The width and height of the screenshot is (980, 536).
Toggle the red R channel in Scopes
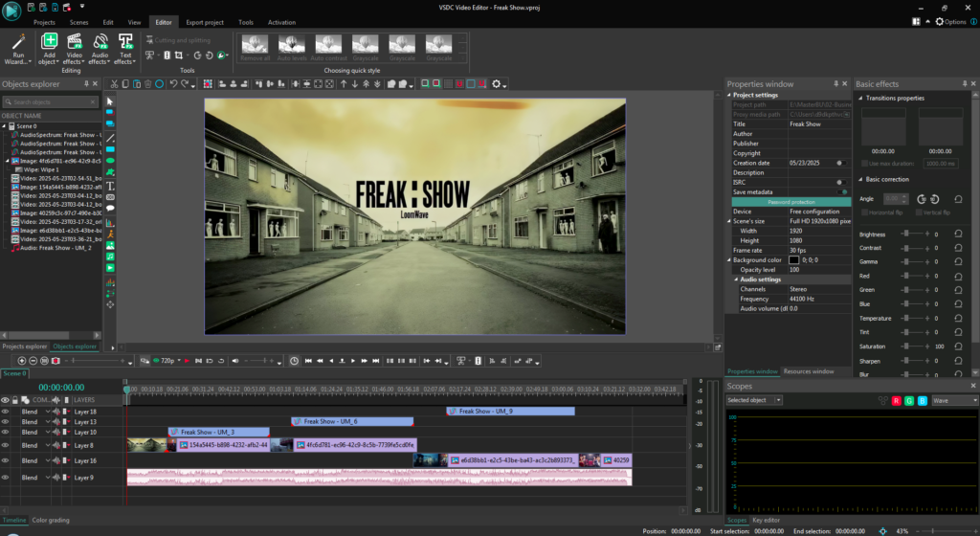pos(896,400)
